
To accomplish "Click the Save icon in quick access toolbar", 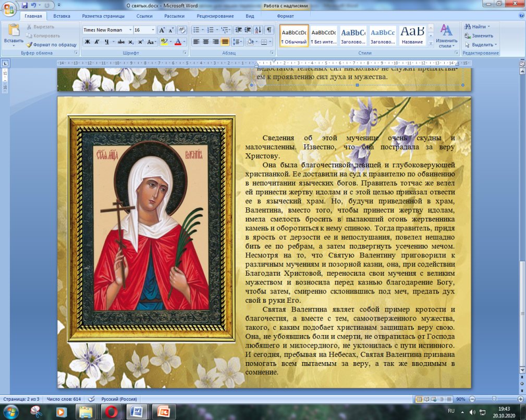I will (x=25, y=6).
